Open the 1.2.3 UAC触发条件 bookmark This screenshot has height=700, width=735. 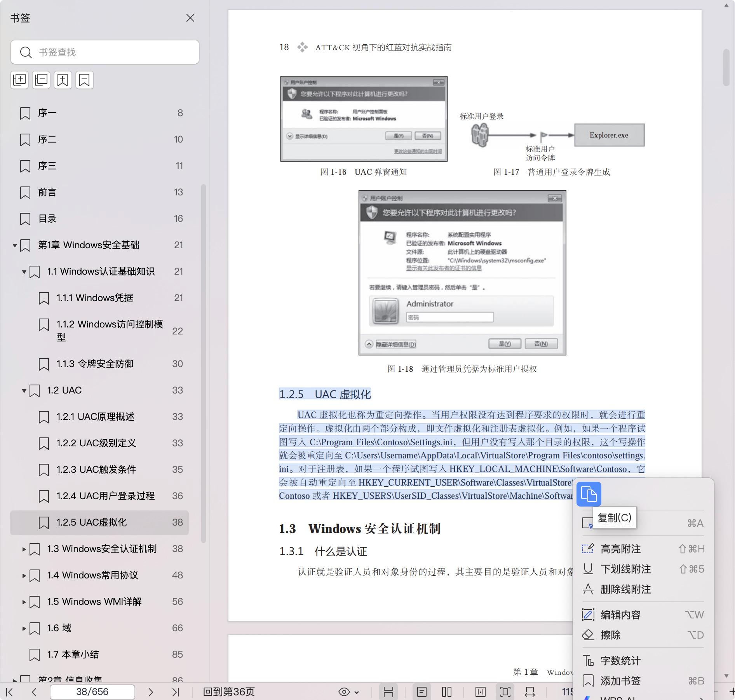coord(96,470)
